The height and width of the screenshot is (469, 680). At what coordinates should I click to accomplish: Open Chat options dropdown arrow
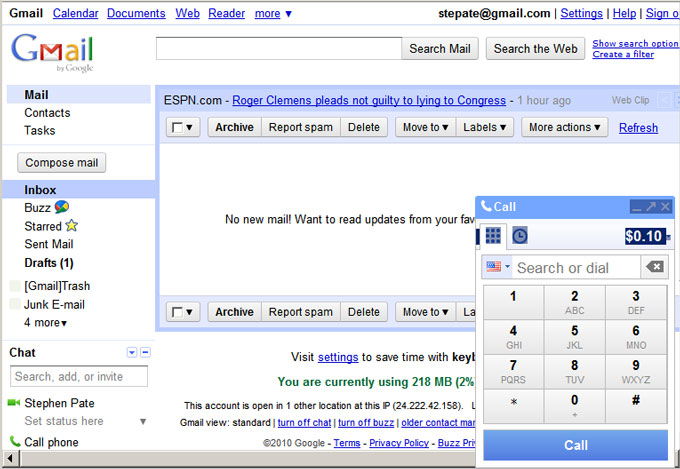point(132,352)
